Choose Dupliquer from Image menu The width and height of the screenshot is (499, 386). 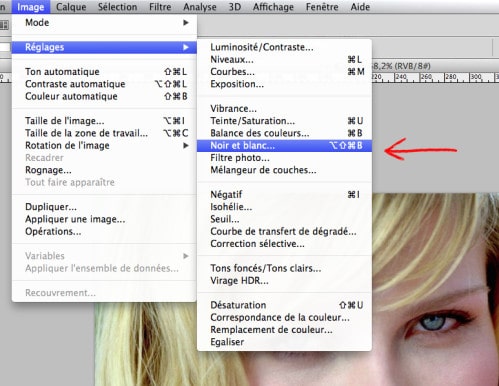[x=104, y=207]
